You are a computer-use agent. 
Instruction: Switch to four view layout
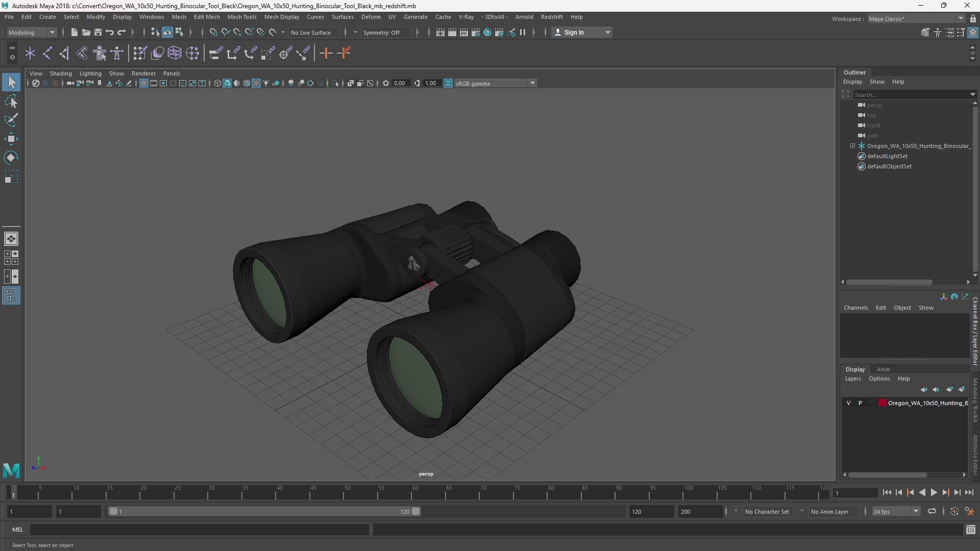(x=11, y=258)
